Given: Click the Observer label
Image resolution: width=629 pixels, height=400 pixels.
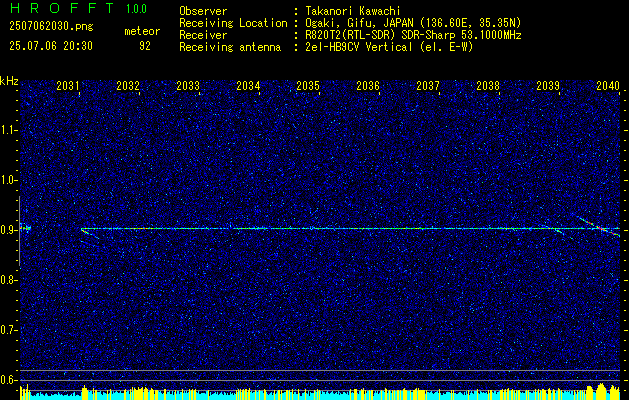Looking at the screenshot, I should click(203, 11).
